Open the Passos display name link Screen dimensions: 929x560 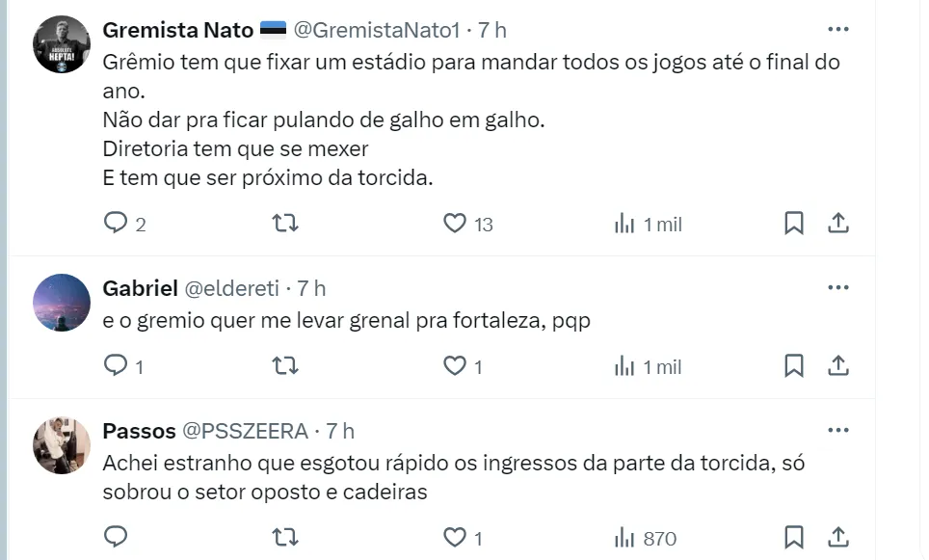click(139, 431)
